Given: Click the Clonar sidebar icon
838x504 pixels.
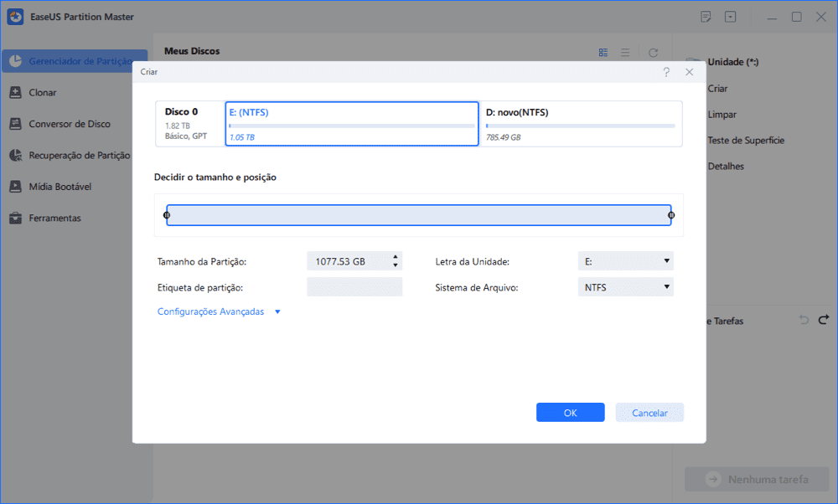Looking at the screenshot, I should pyautogui.click(x=15, y=93).
